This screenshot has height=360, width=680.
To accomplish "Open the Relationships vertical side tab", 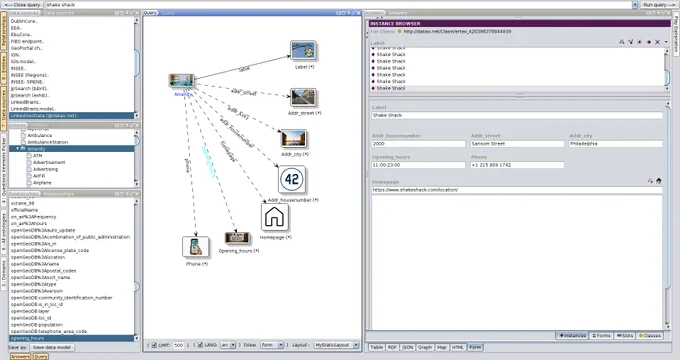I will click(x=4, y=31).
